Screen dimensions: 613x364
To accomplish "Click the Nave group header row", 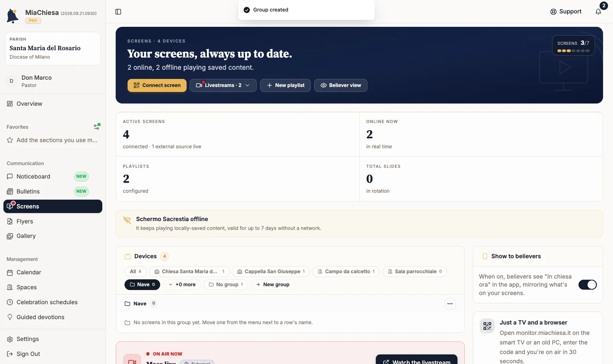I will pos(290,304).
